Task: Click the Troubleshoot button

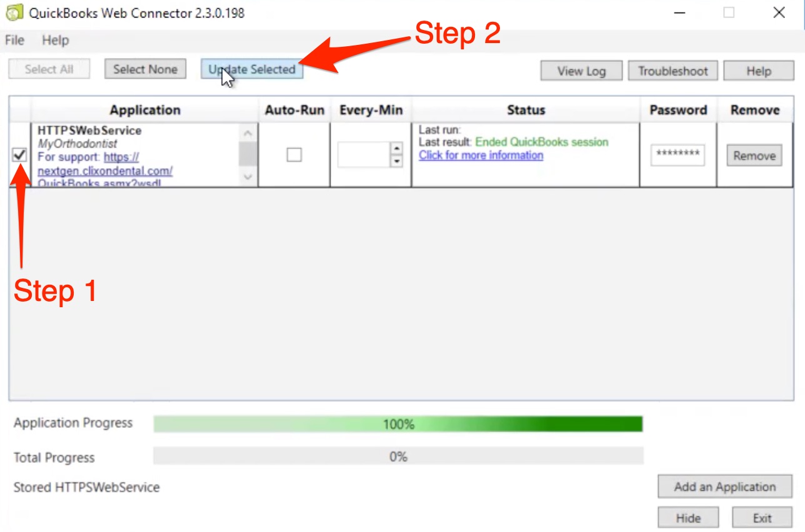Action: [x=672, y=71]
